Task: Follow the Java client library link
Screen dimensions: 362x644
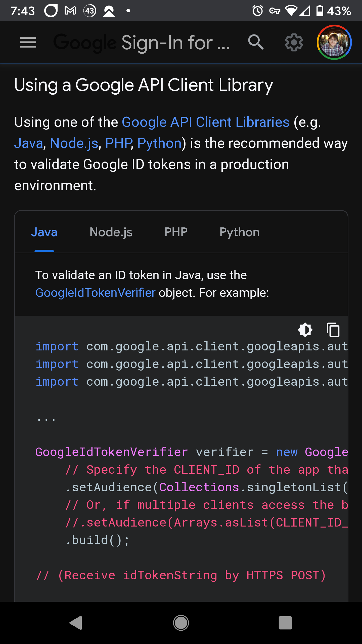Action: coord(28,143)
